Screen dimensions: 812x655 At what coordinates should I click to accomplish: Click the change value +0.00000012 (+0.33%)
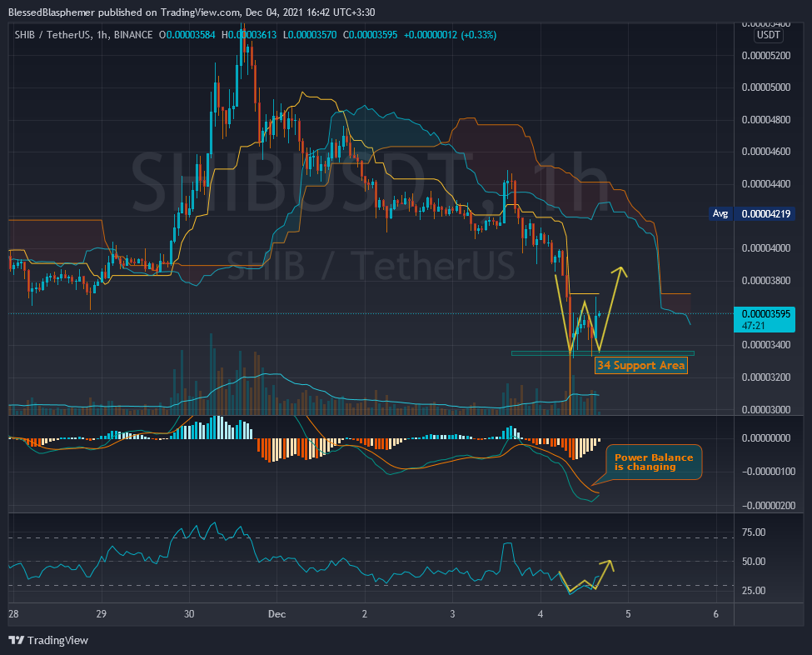[450, 35]
